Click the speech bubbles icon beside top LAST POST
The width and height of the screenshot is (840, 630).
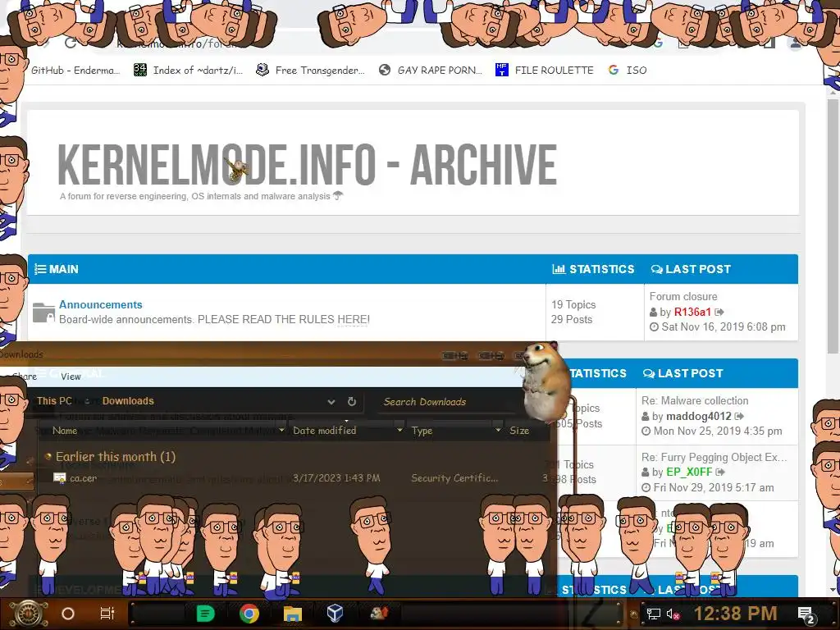point(657,269)
